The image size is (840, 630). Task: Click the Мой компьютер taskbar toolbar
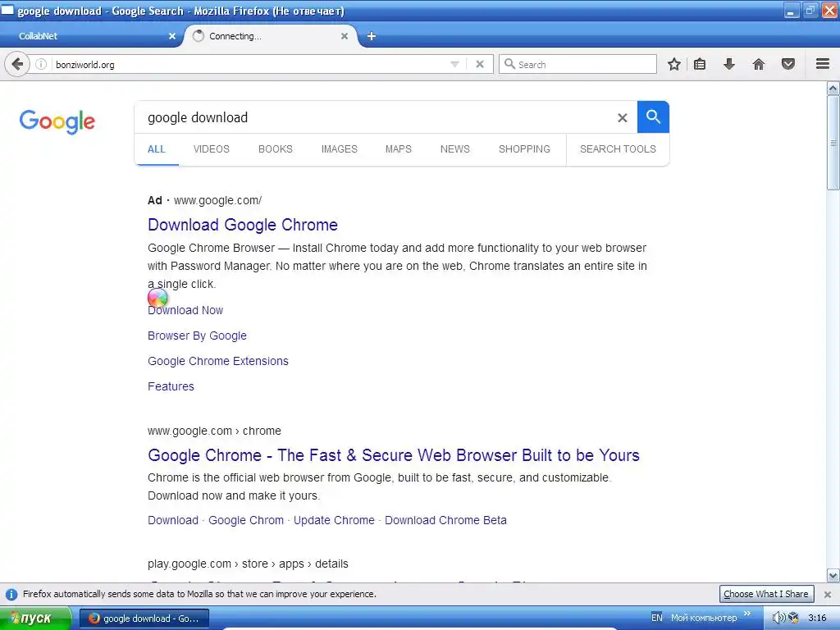(x=704, y=618)
